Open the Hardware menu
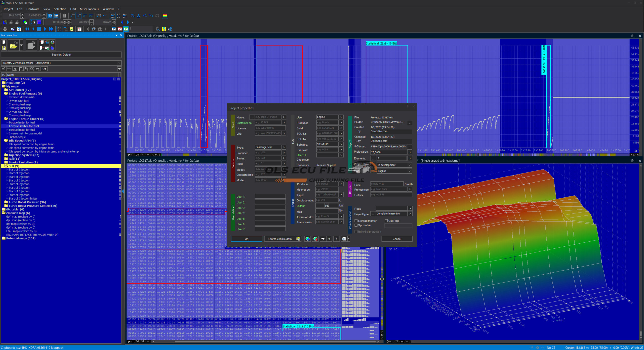 (x=33, y=9)
